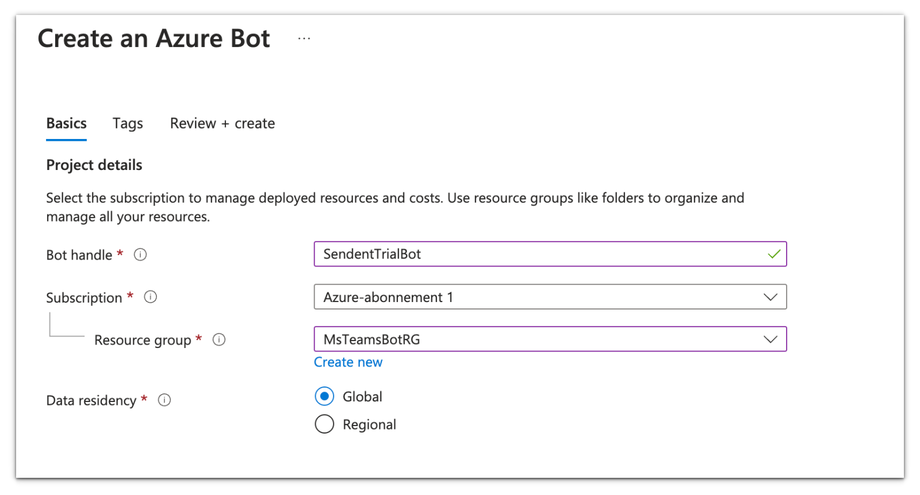Click the Bot handle info icon
The image size is (920, 495).
click(140, 255)
